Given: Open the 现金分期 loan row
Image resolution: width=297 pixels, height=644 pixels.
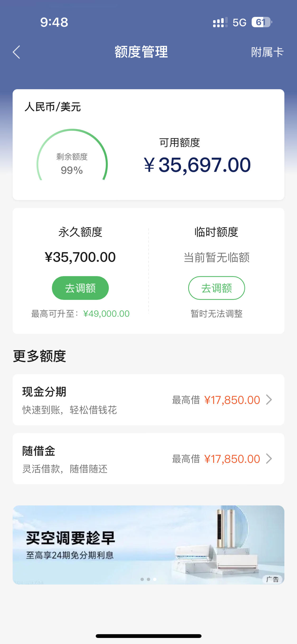Looking at the screenshot, I should (x=148, y=399).
